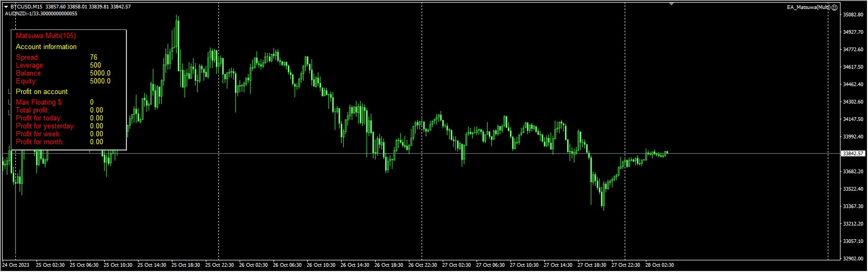Click the 26 Oct 10:30 time axis label

[321, 265]
